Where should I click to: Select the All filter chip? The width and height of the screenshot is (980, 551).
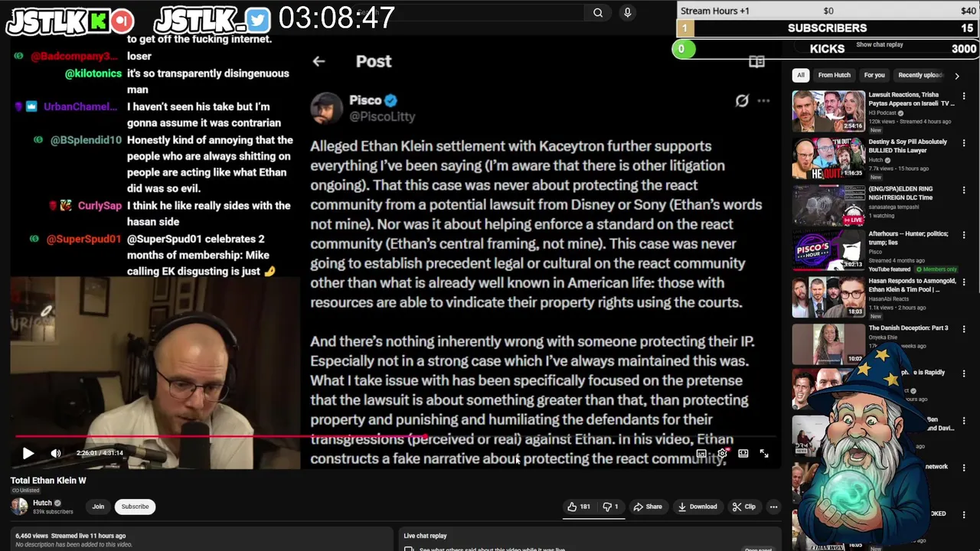800,75
